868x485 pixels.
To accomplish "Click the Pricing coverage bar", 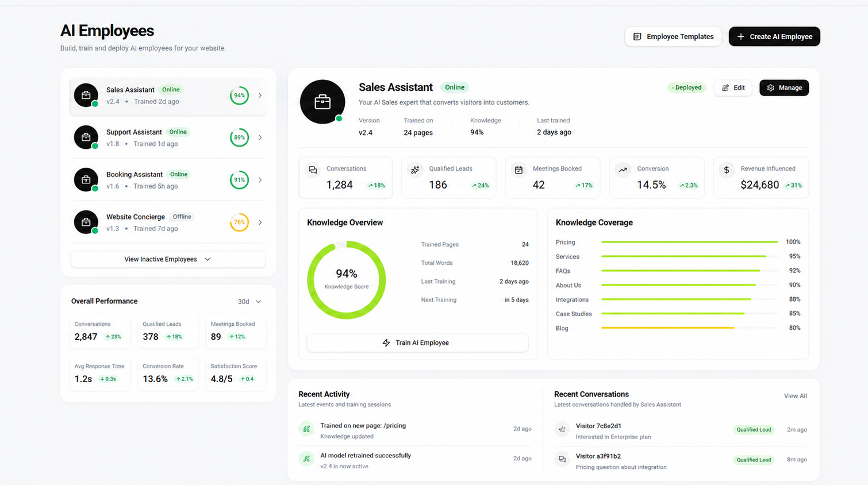I will pyautogui.click(x=689, y=242).
